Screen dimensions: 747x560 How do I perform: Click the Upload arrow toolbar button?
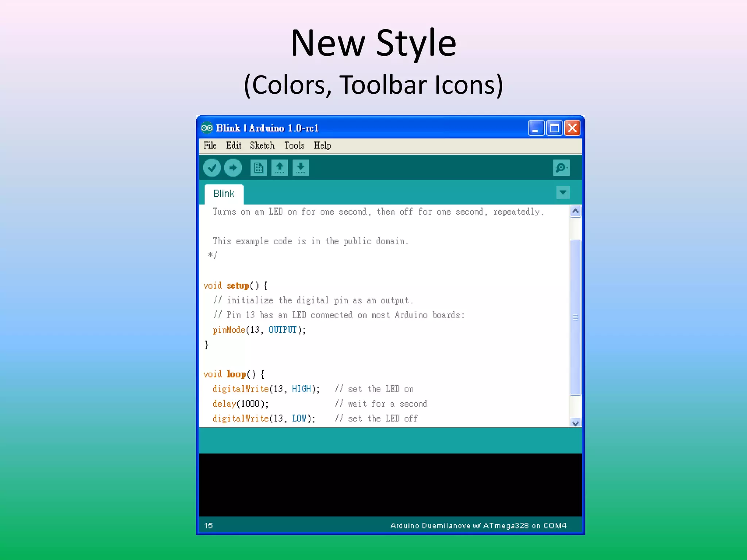[233, 168]
